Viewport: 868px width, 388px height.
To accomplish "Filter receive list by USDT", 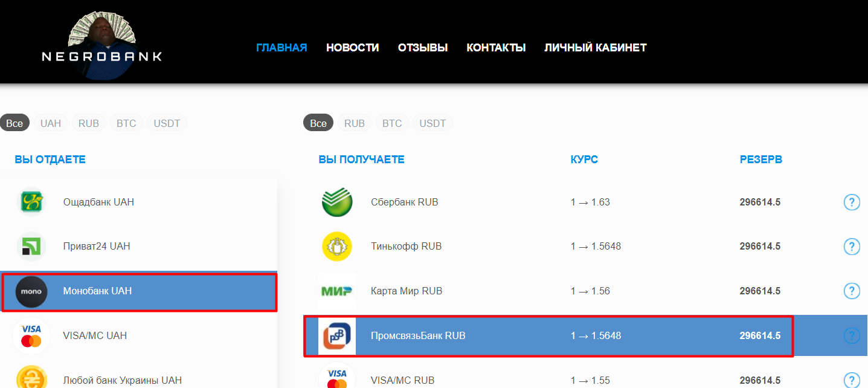I will [432, 123].
